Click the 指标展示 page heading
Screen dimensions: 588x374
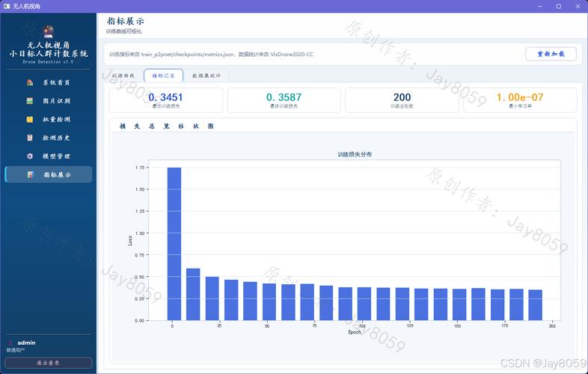tap(125, 21)
